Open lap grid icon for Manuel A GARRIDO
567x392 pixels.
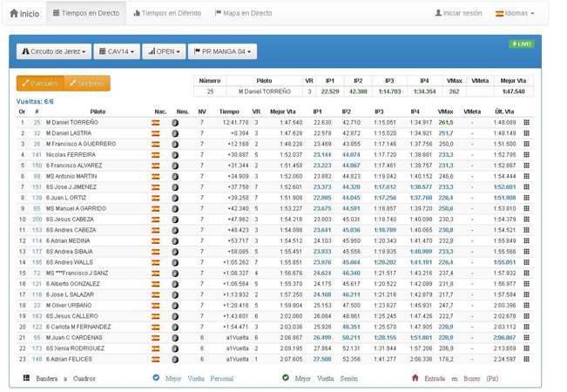click(x=526, y=209)
